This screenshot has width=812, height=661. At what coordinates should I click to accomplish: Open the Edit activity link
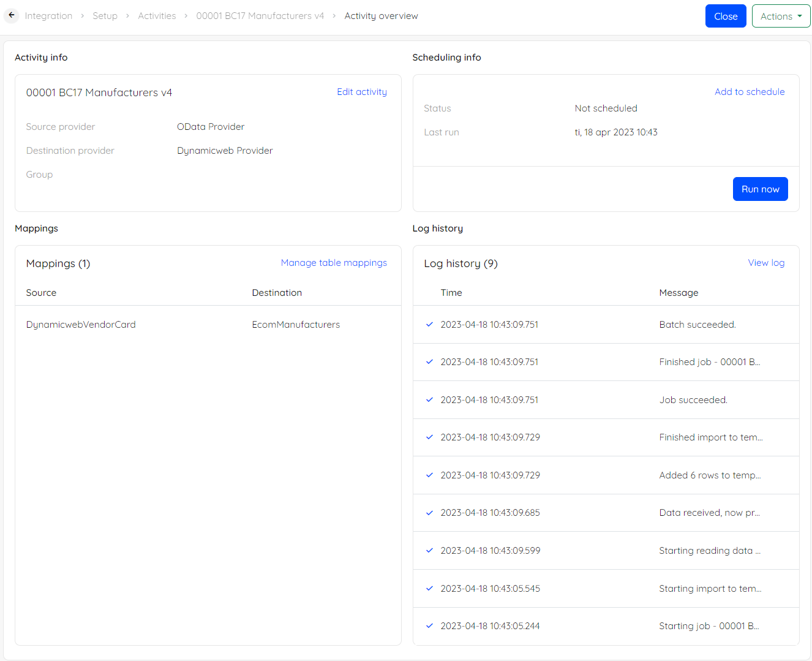click(362, 92)
